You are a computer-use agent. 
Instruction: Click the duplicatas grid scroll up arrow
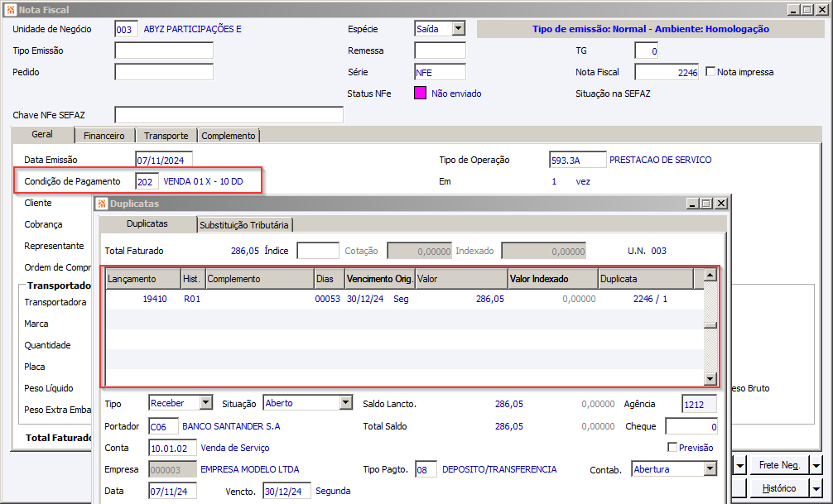(710, 275)
